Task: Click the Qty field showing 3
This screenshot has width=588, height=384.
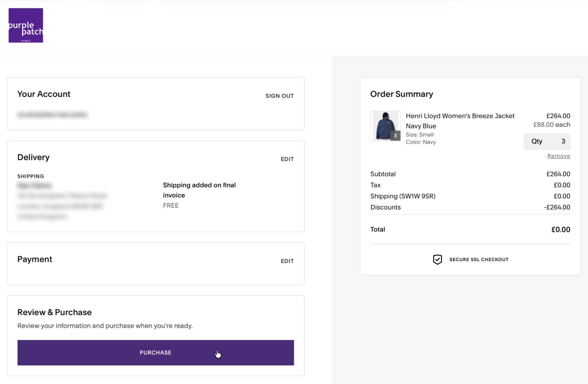Action: click(x=547, y=141)
